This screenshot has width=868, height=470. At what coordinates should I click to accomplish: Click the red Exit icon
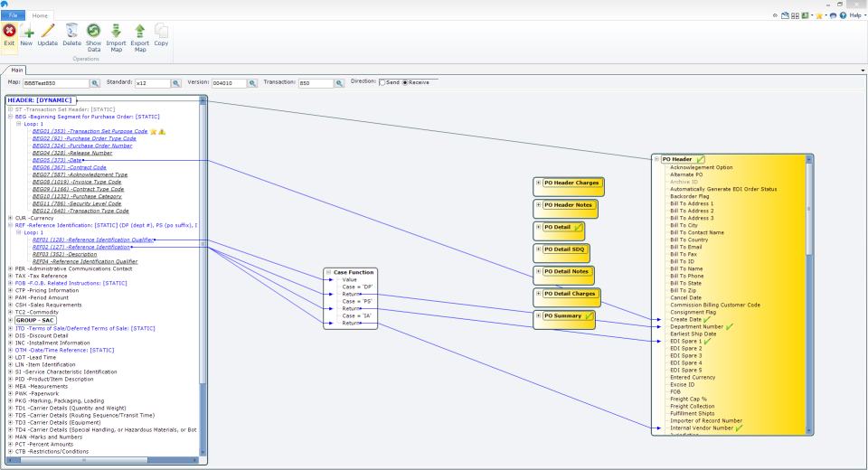coord(9,31)
